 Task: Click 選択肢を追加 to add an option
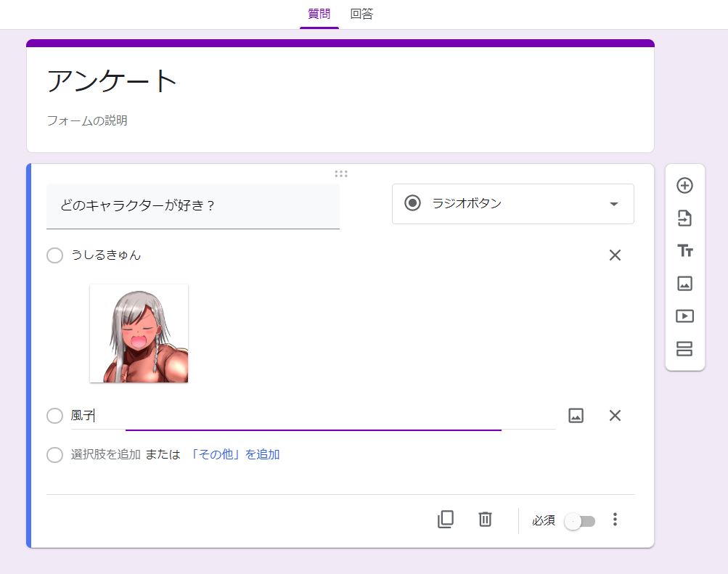coord(106,455)
